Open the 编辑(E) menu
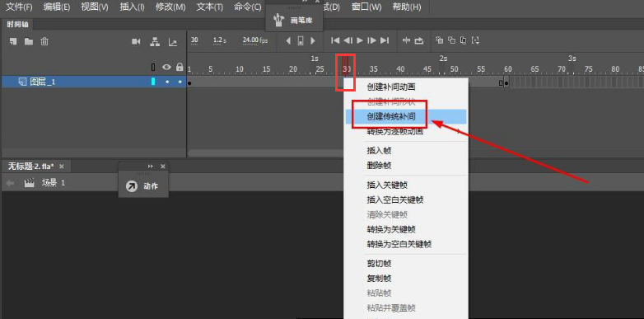644x319 pixels. tap(57, 7)
